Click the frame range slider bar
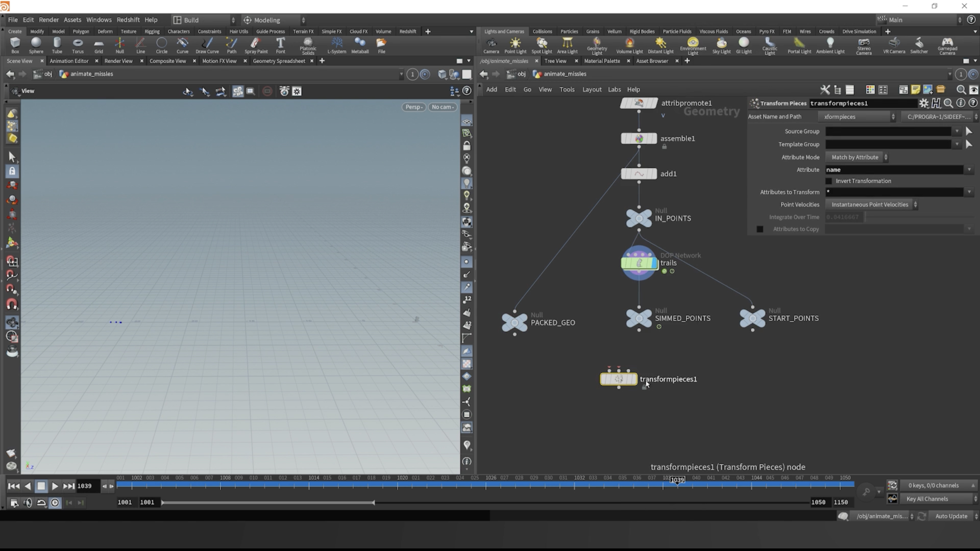 click(268, 503)
